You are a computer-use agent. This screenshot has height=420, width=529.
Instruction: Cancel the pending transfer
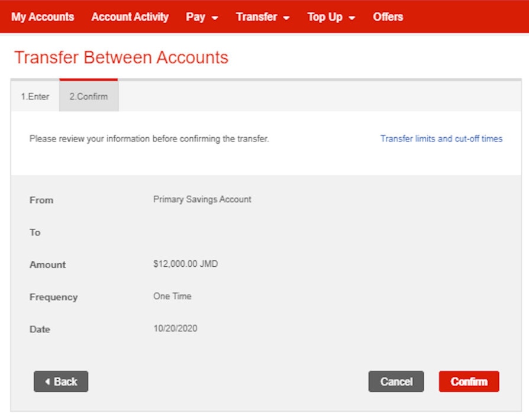[396, 382]
